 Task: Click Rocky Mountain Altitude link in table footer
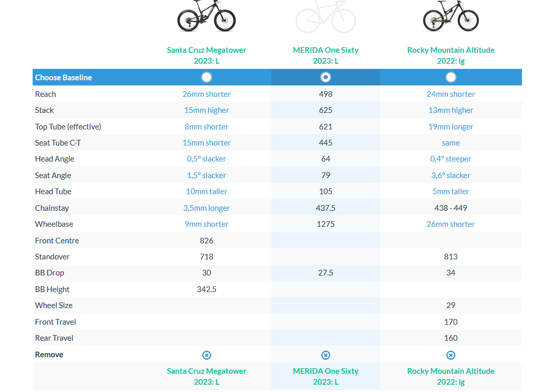point(451,376)
